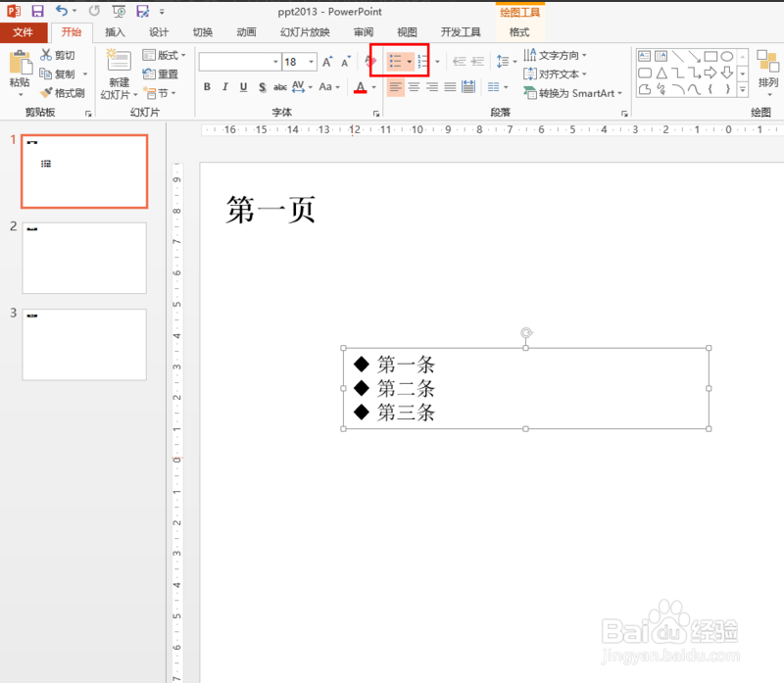
Task: Click the 第一页 title text on slide
Action: coord(270,210)
